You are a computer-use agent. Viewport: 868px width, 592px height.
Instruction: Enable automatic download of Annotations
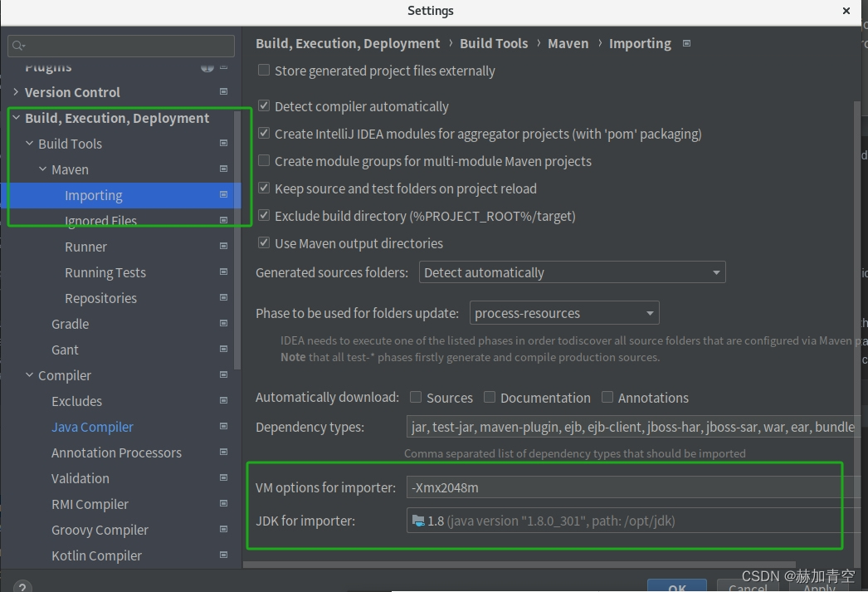coord(607,397)
